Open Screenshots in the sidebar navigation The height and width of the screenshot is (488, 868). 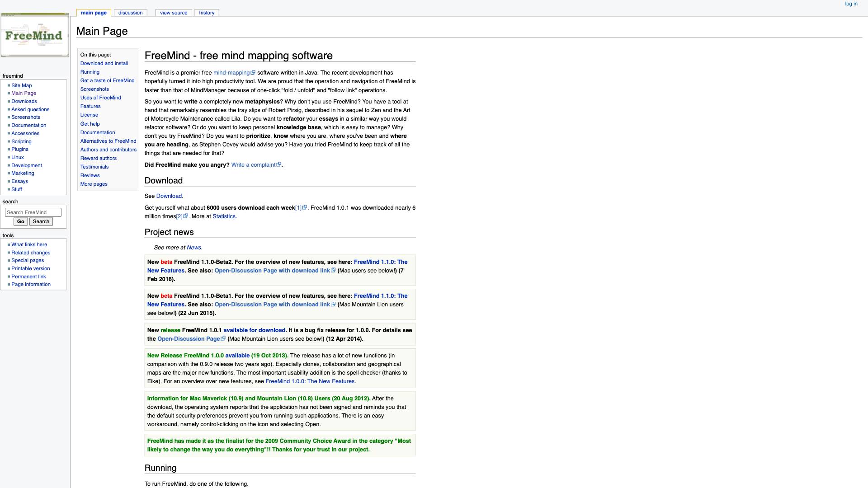[x=25, y=117]
